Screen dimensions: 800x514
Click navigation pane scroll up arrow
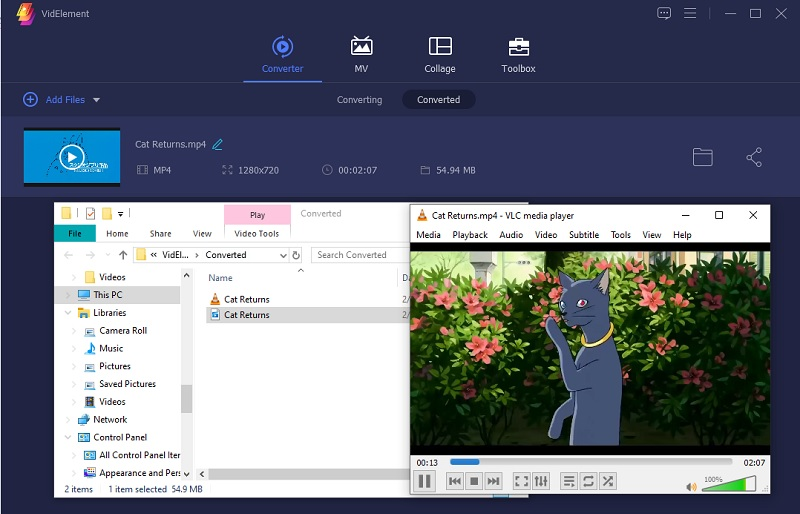tap(187, 276)
